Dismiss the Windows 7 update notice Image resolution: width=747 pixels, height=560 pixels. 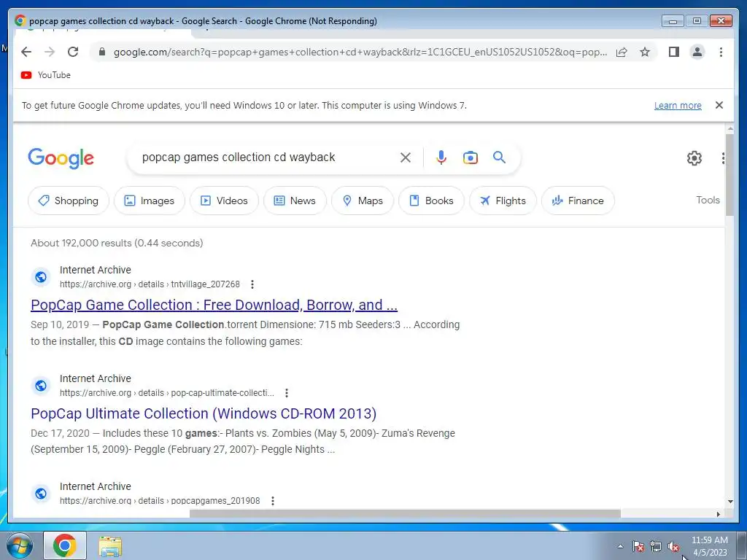[719, 105]
